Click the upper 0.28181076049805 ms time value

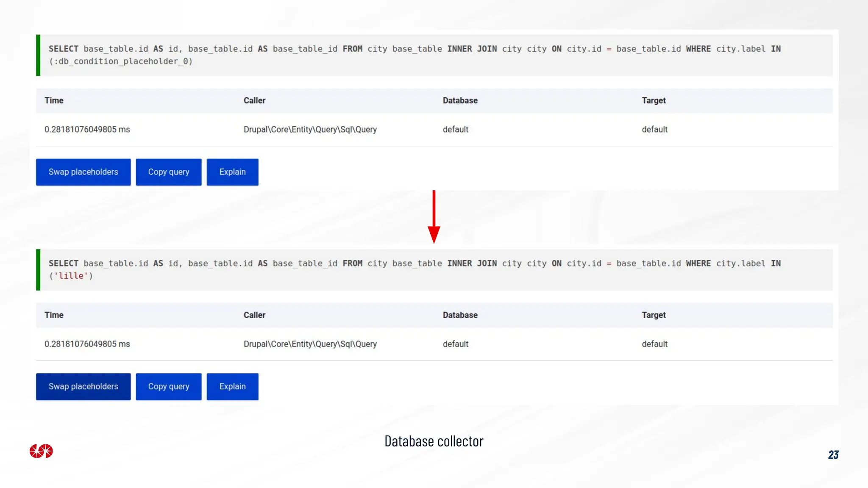pos(87,130)
